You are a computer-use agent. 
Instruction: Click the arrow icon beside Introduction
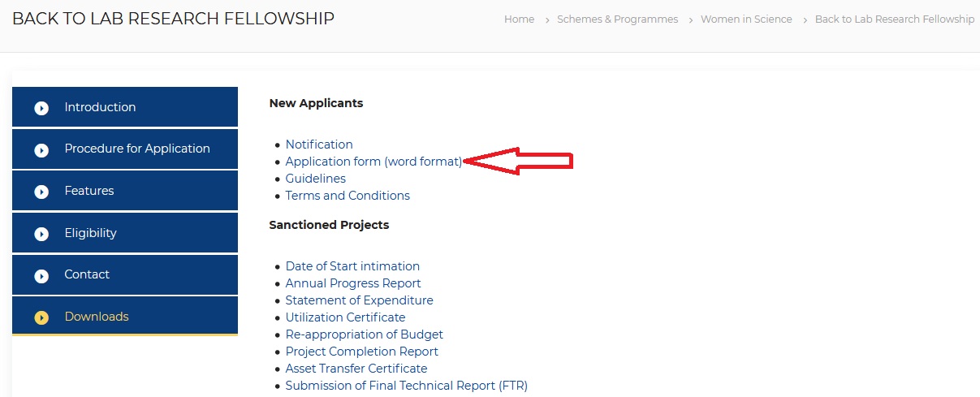point(41,108)
